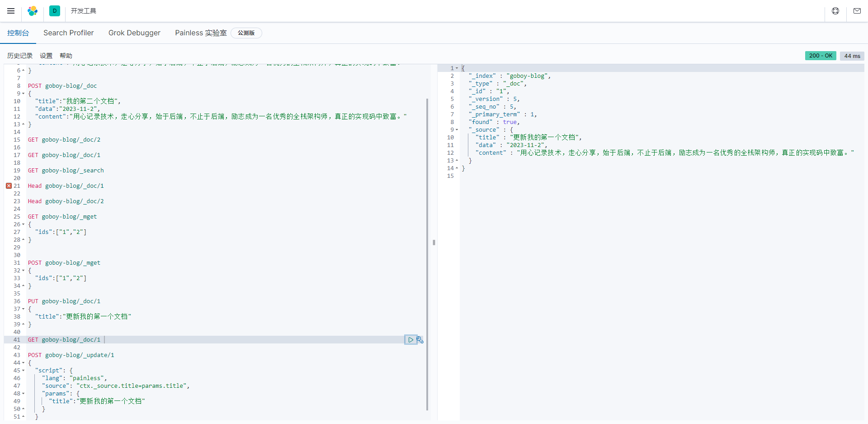Viewport: 868px width, 424px height.
Task: Open 历史记录 history
Action: point(20,56)
